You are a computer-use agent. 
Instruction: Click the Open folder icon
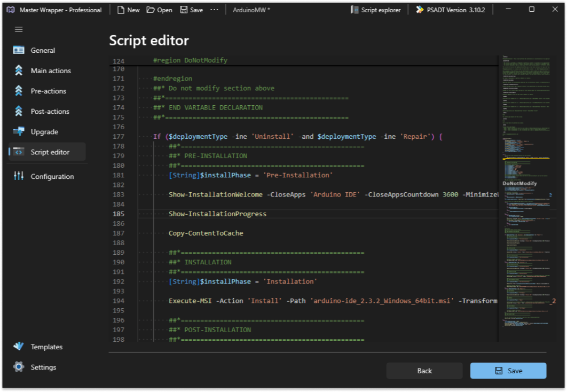tap(151, 10)
